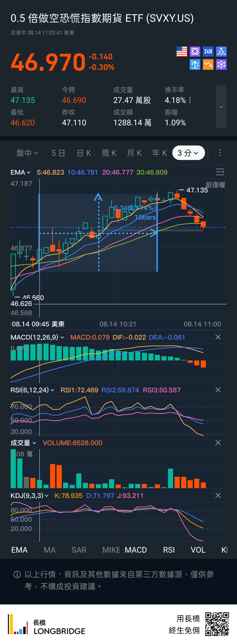Image resolution: width=237 pixels, height=644 pixels.
Task: Tap the QR code image
Action: [217, 624]
